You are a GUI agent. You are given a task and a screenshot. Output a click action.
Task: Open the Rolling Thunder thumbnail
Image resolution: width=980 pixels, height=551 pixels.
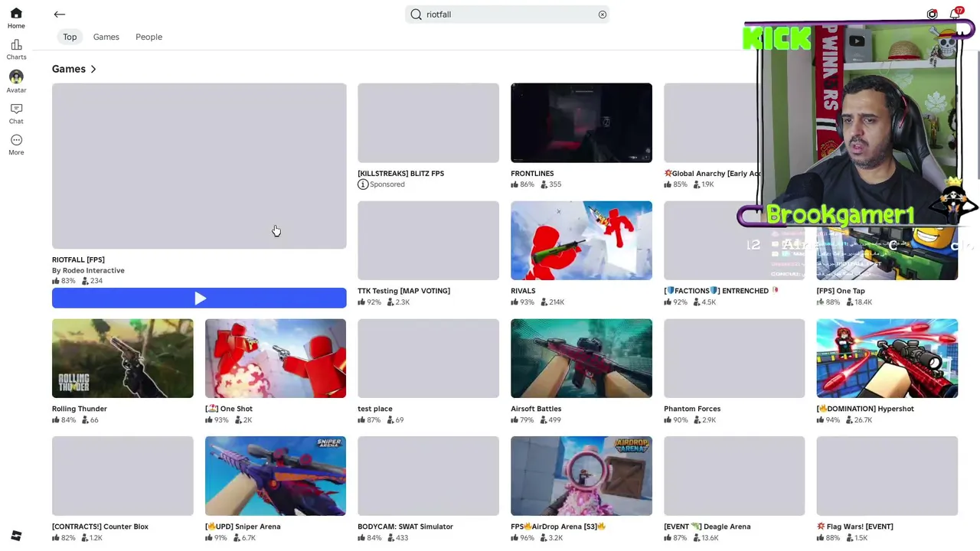(x=122, y=358)
